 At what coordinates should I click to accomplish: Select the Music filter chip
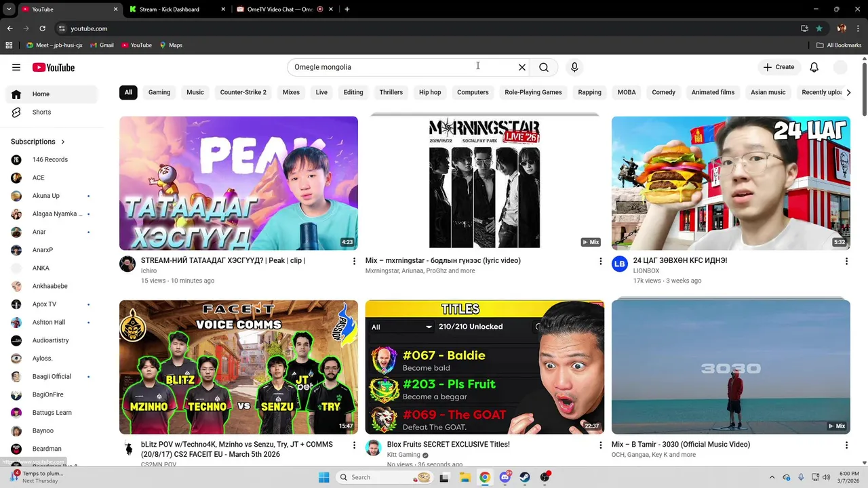(195, 92)
